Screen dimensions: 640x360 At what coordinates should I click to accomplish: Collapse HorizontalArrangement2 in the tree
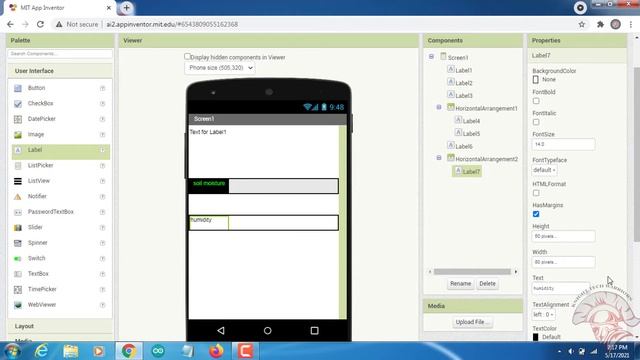tap(439, 158)
